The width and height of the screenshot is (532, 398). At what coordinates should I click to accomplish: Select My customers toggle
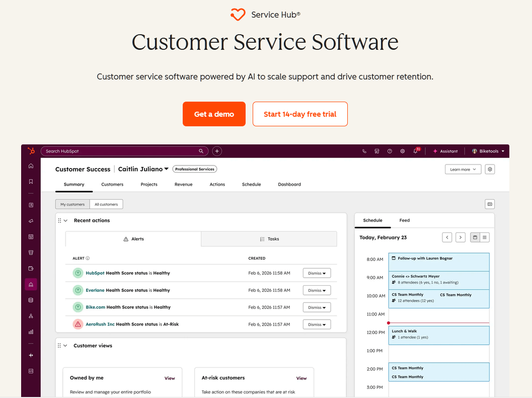click(x=72, y=204)
